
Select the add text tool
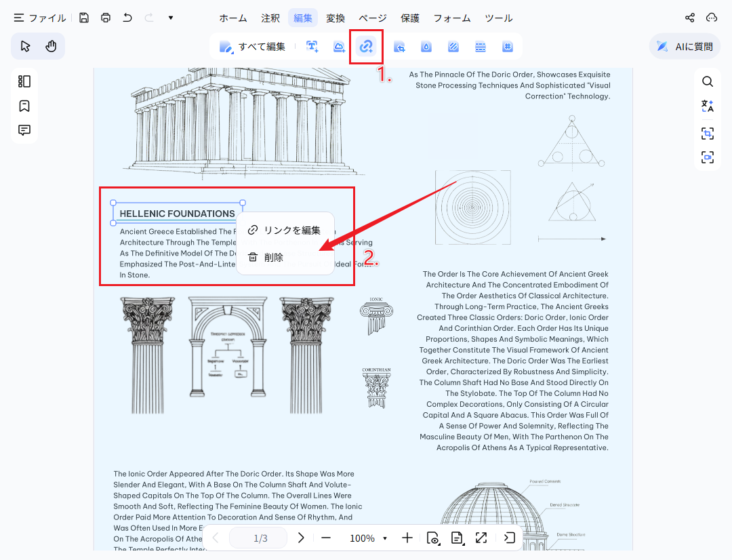[x=312, y=46]
